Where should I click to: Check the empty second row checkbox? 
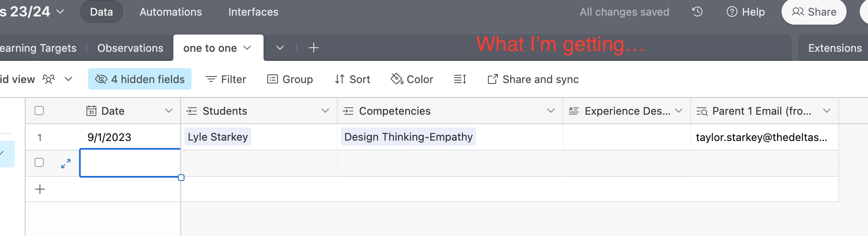(x=39, y=162)
